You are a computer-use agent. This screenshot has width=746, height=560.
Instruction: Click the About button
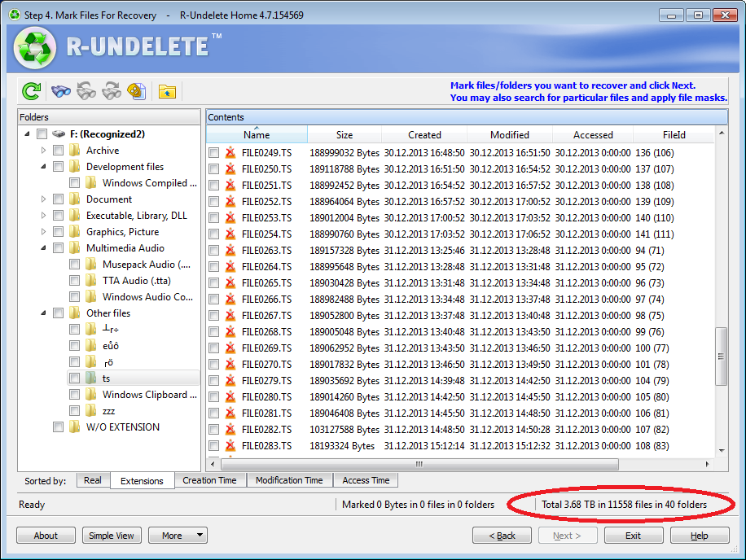coord(46,536)
